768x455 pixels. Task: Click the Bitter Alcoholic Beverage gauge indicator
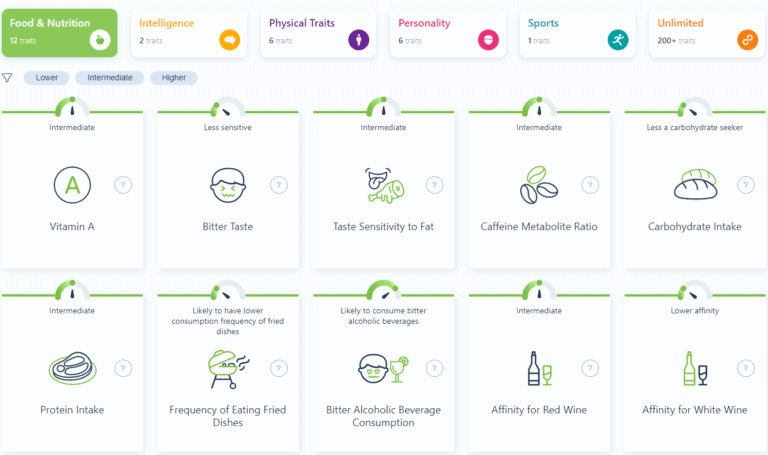point(384,290)
